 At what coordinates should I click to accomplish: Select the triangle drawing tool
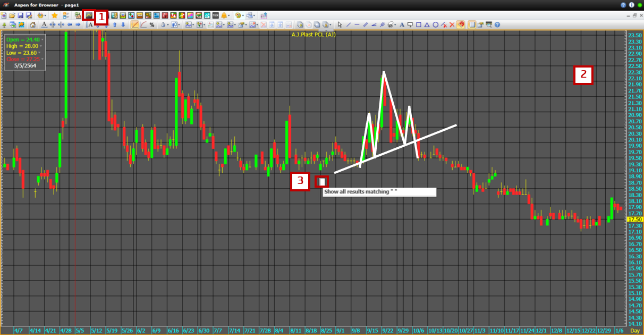(x=427, y=24)
